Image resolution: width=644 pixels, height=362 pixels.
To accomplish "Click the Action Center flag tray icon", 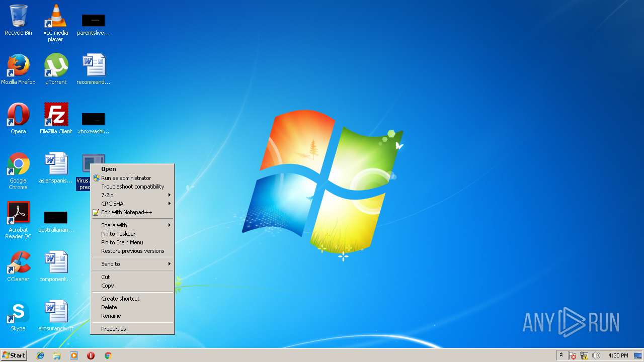I will pyautogui.click(x=572, y=355).
